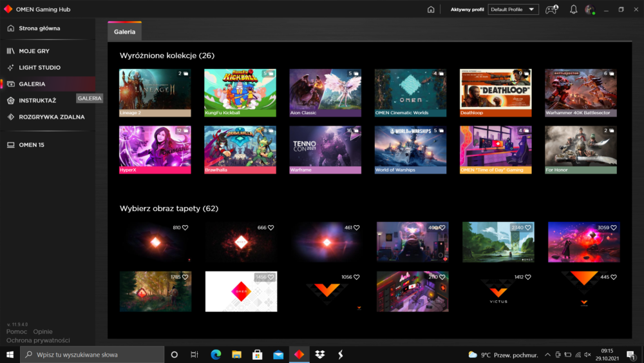Screen dimensions: 644x363
Task: Open notifications bell icon
Action: pos(573,10)
